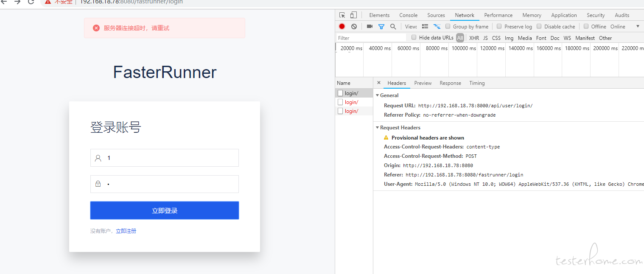Filter requests by JS
The height and width of the screenshot is (274, 644).
tap(485, 38)
